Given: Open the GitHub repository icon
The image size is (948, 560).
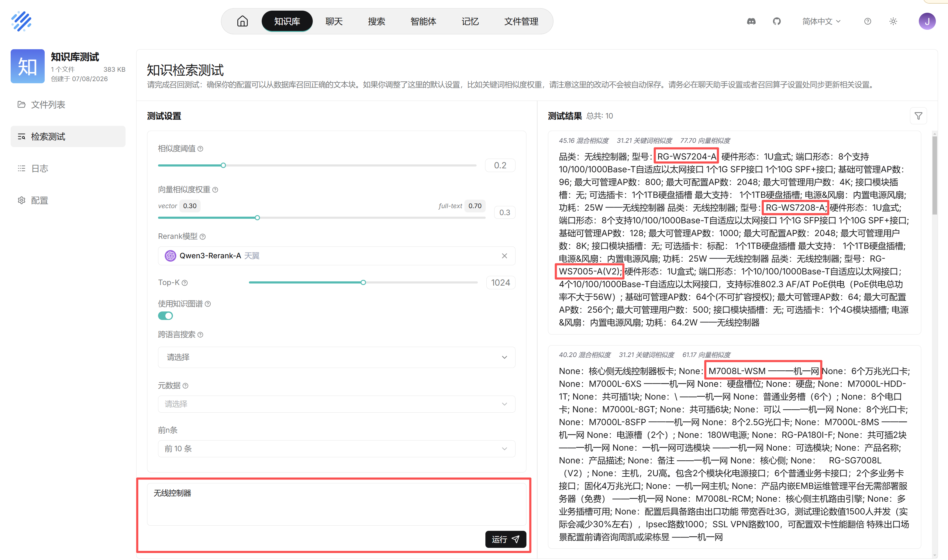Looking at the screenshot, I should (x=776, y=22).
